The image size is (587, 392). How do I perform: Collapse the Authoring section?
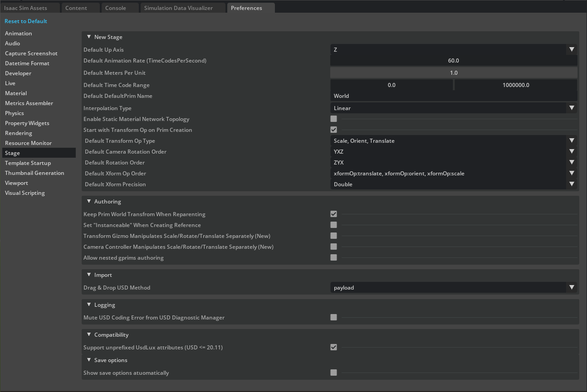pyautogui.click(x=89, y=201)
